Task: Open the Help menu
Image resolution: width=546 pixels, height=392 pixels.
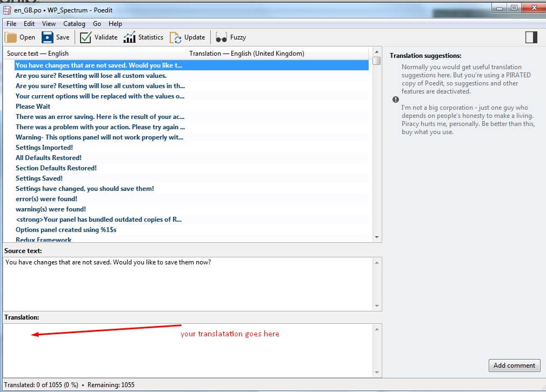Action: click(x=115, y=24)
